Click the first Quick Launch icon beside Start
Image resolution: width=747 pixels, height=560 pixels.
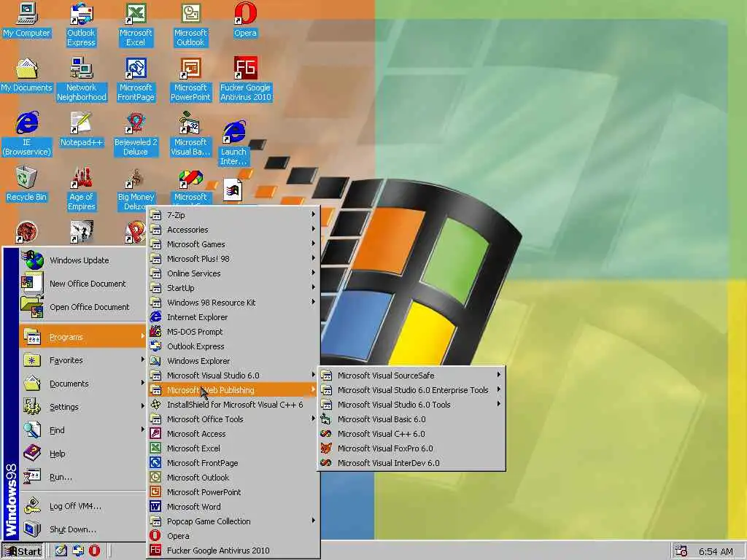point(61,551)
